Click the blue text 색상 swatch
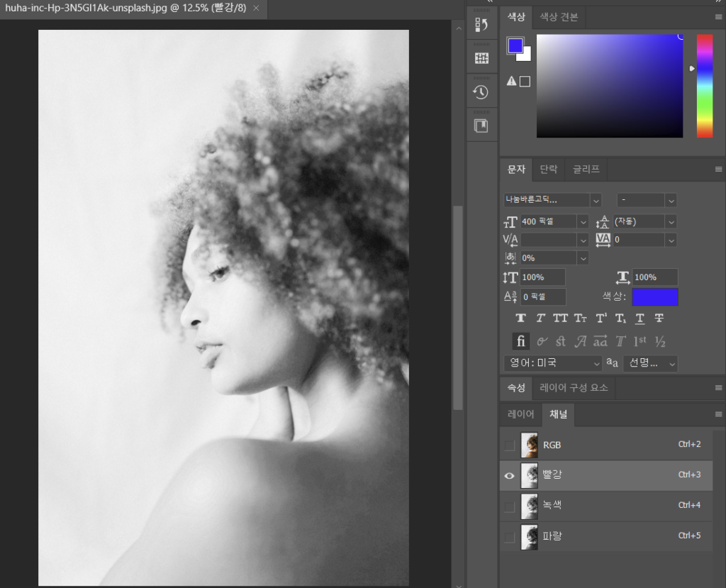 coord(654,296)
